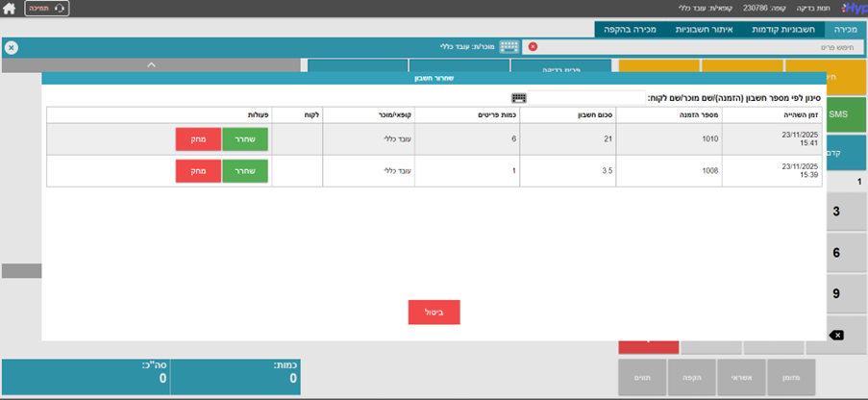
Task: Collapse panel using gray chevron bar
Action: (x=151, y=64)
